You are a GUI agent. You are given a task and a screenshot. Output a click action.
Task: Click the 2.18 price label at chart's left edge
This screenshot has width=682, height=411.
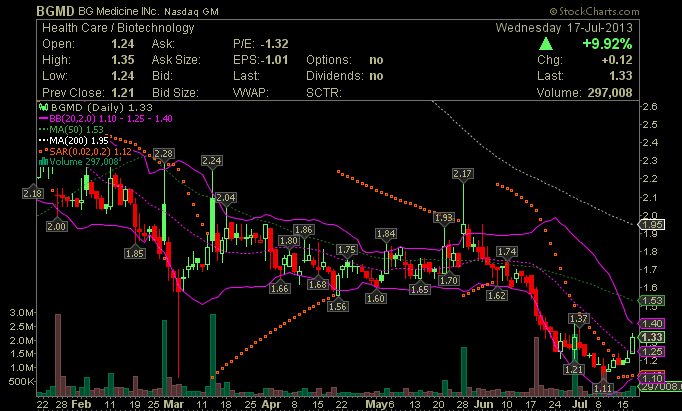pos(33,193)
